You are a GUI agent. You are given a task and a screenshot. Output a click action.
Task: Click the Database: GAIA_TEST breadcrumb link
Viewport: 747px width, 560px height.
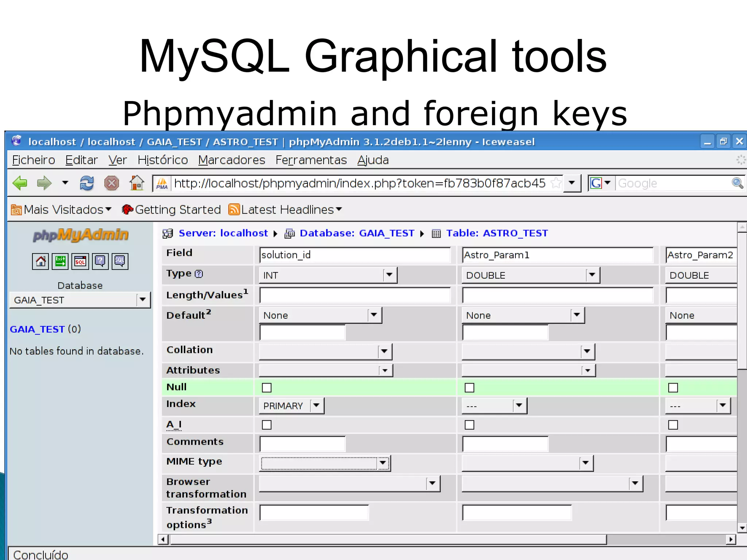pyautogui.click(x=357, y=233)
